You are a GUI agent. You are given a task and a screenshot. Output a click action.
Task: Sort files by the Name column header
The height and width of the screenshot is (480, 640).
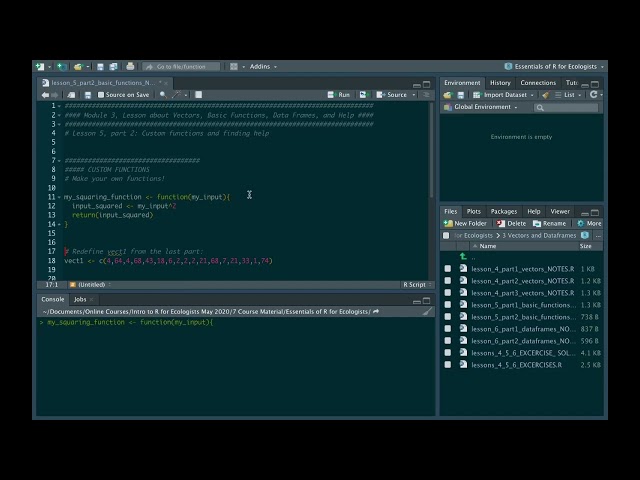tap(488, 246)
